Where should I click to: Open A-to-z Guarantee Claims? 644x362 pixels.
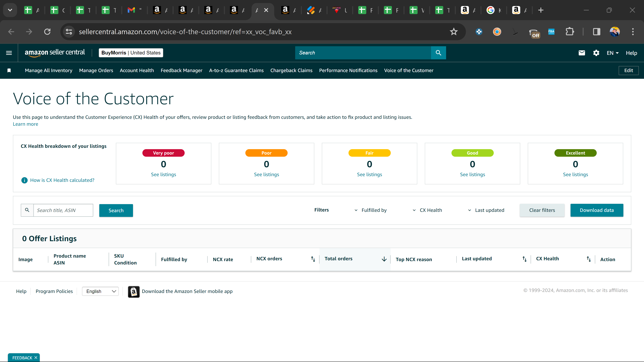pos(236,70)
